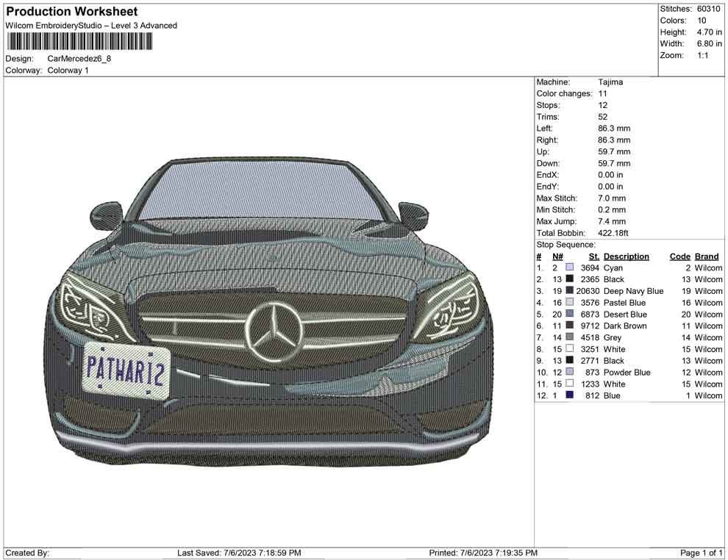Click the Min Stitch value 0.2 mm
The height and width of the screenshot is (560, 728).
coord(612,209)
